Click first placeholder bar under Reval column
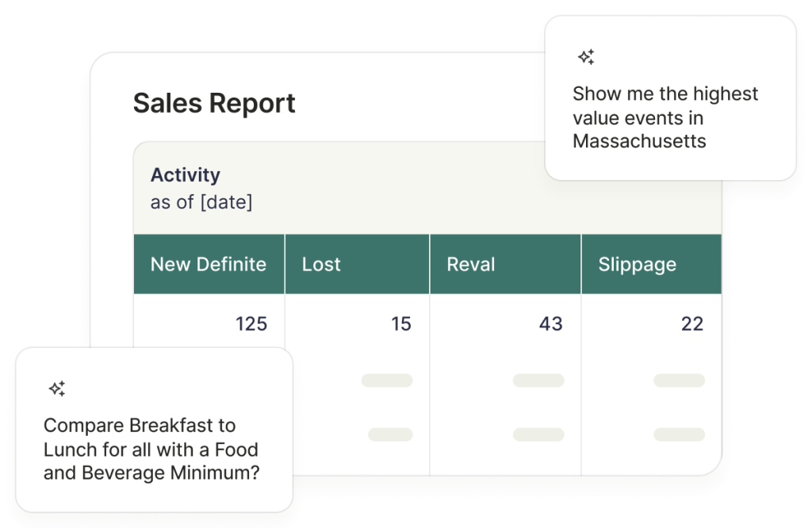 point(538,381)
